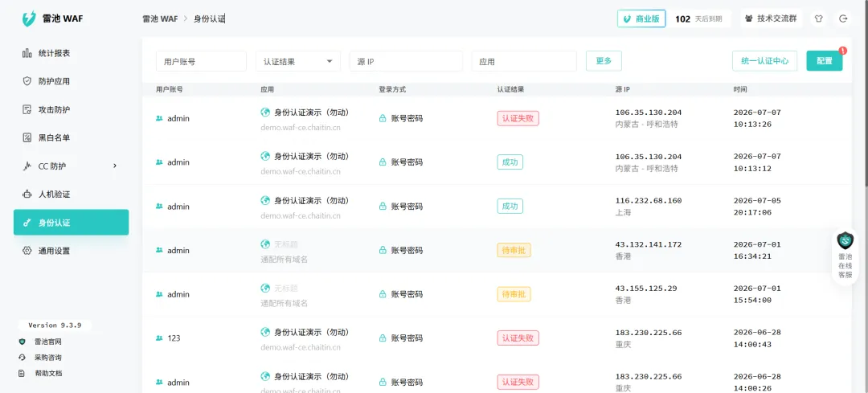This screenshot has width=868, height=393.
Task: Click the 身份认证 key icon
Action: pyautogui.click(x=27, y=223)
